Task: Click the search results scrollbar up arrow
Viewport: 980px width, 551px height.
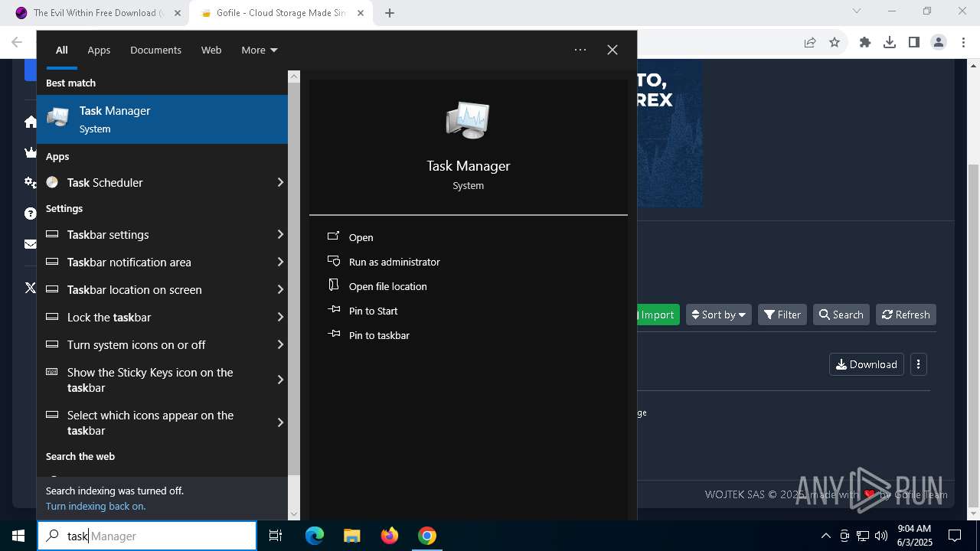Action: (294, 77)
